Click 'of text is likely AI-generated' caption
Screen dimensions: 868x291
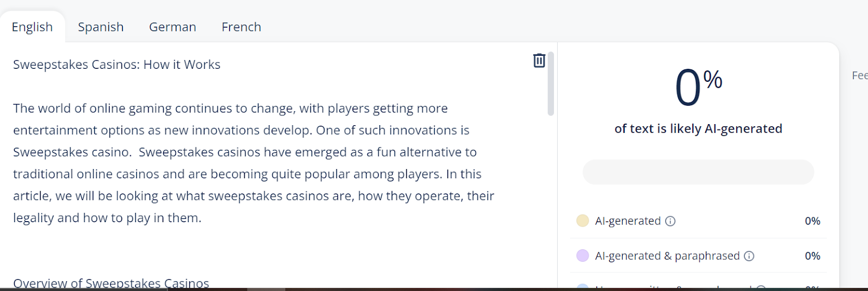tap(698, 128)
